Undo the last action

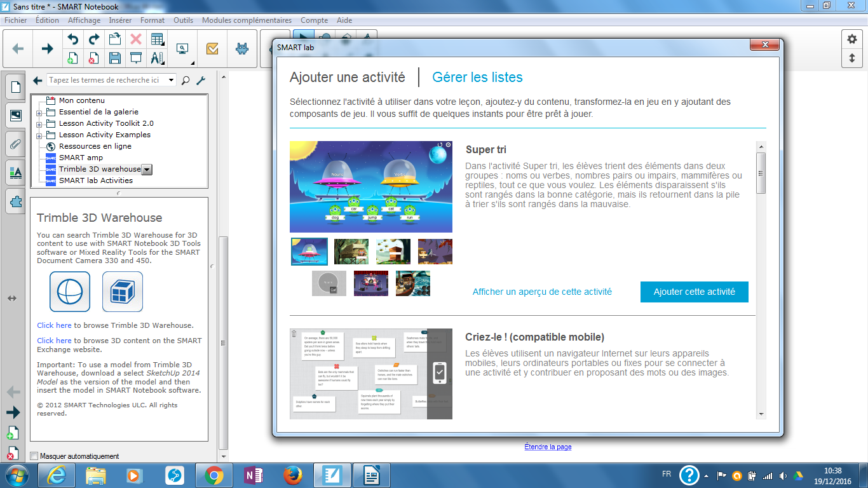click(73, 39)
